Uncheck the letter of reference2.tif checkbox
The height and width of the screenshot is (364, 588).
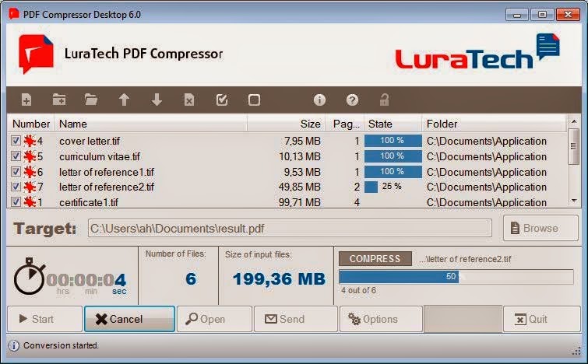[16, 186]
